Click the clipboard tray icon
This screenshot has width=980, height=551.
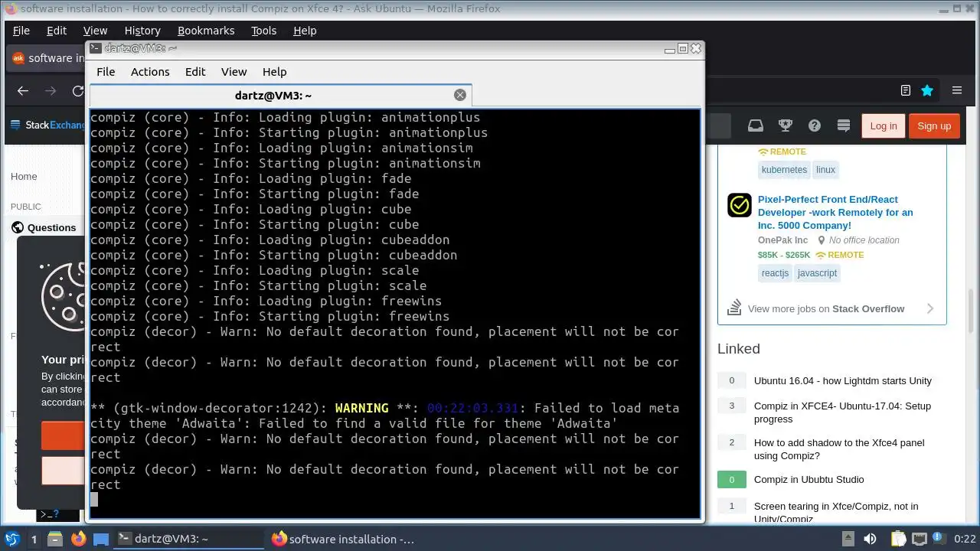pos(898,539)
